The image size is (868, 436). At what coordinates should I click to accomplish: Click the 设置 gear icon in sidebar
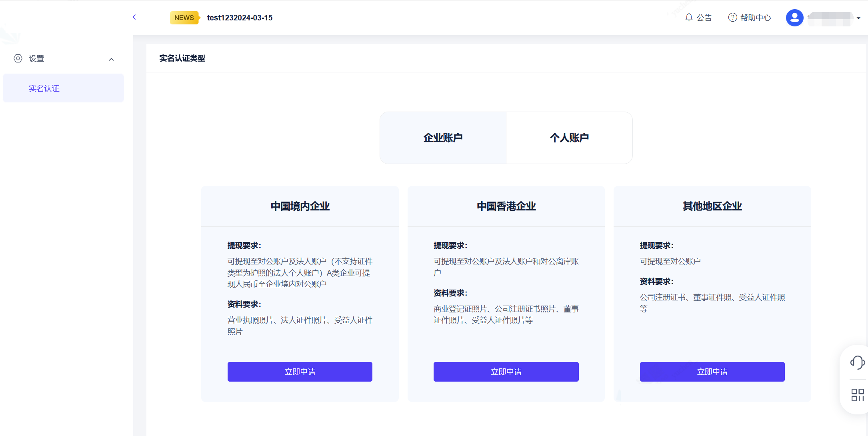point(18,58)
